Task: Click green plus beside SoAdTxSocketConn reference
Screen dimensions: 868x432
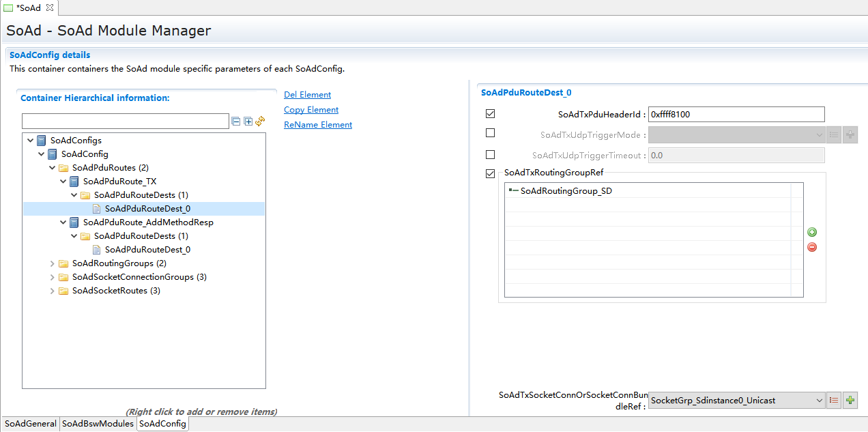Action: point(850,401)
